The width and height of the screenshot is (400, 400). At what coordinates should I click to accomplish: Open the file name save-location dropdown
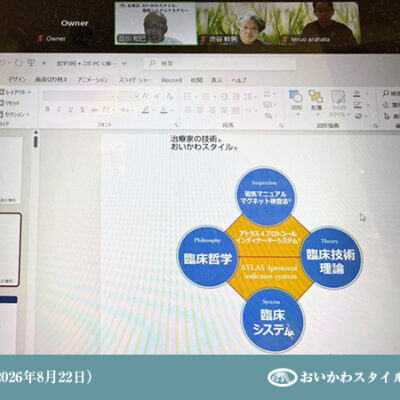coord(124,63)
